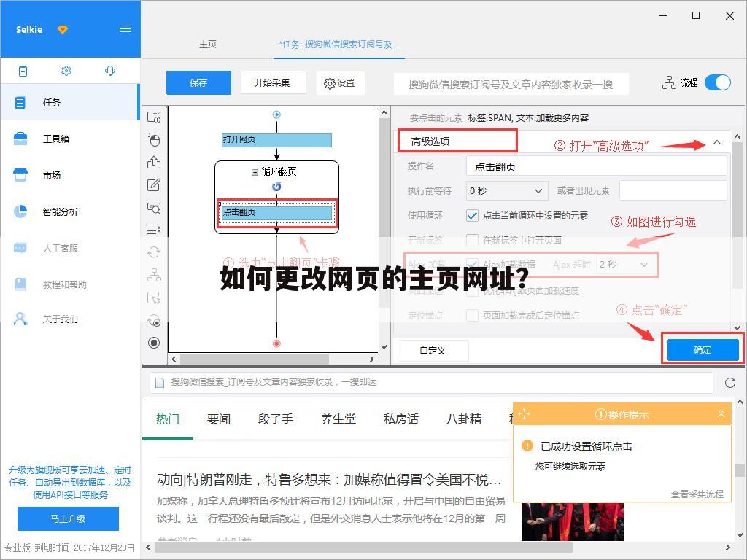747x560 pixels.
Task: Open 市场 in the sidebar
Action: point(69,175)
